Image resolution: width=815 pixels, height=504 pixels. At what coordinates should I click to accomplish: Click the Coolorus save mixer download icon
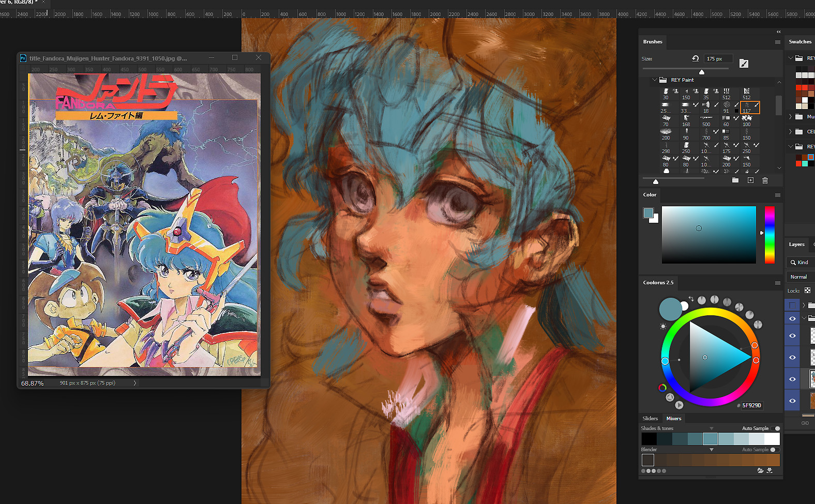(769, 470)
